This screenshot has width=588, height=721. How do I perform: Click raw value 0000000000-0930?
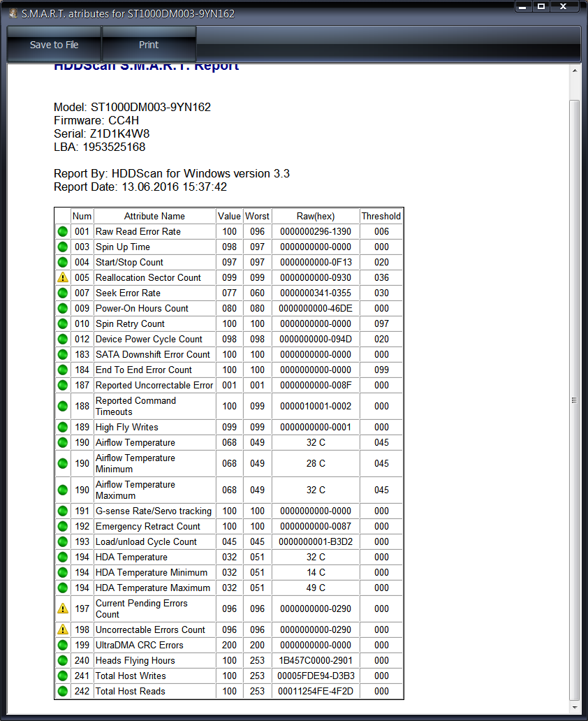pyautogui.click(x=316, y=278)
